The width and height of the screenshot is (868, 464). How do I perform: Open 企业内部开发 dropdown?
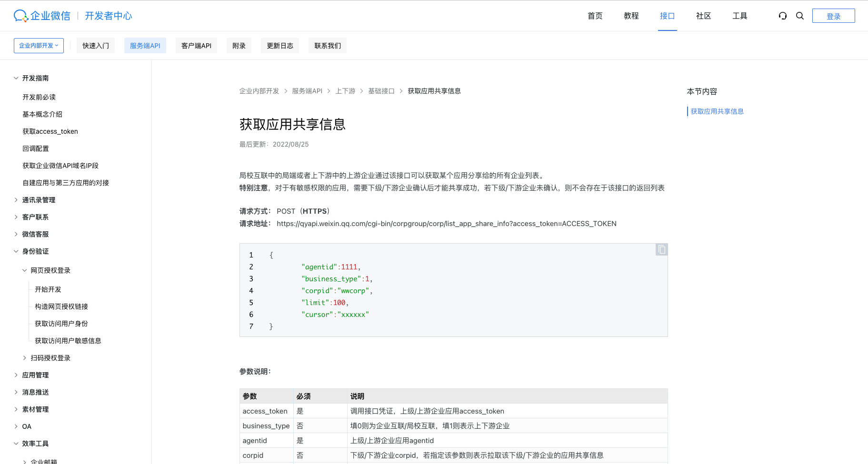pos(39,46)
